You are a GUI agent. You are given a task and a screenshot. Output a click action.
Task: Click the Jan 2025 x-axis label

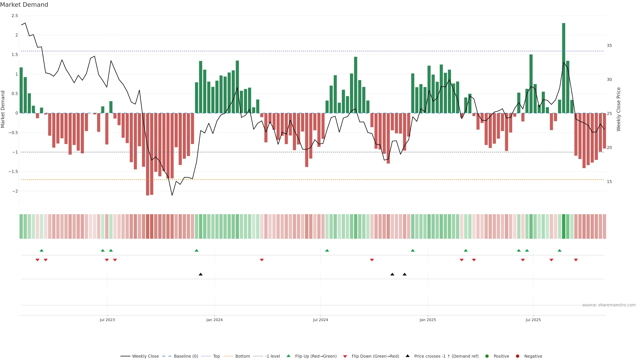pos(427,320)
